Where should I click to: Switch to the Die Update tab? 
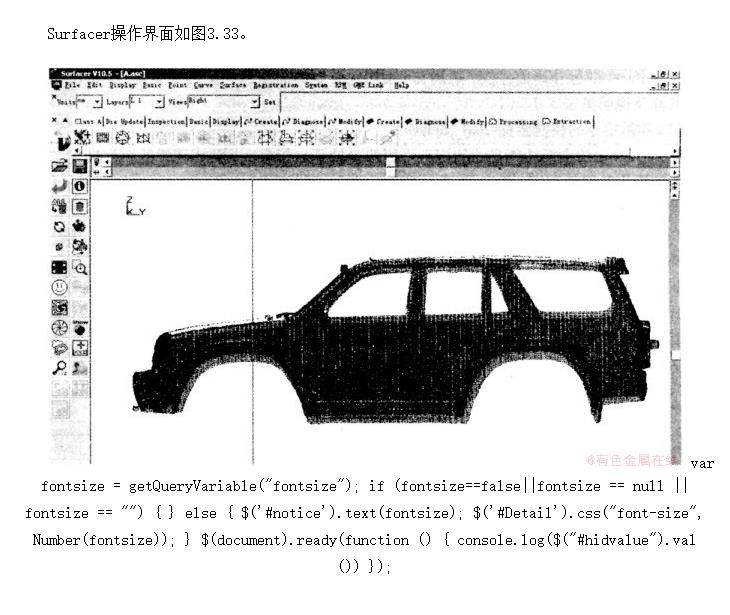[124, 122]
